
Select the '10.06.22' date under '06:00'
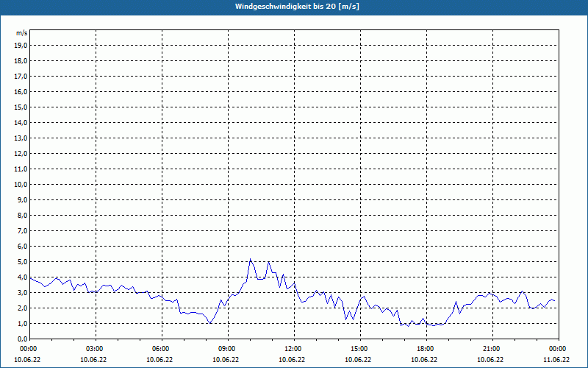click(159, 359)
